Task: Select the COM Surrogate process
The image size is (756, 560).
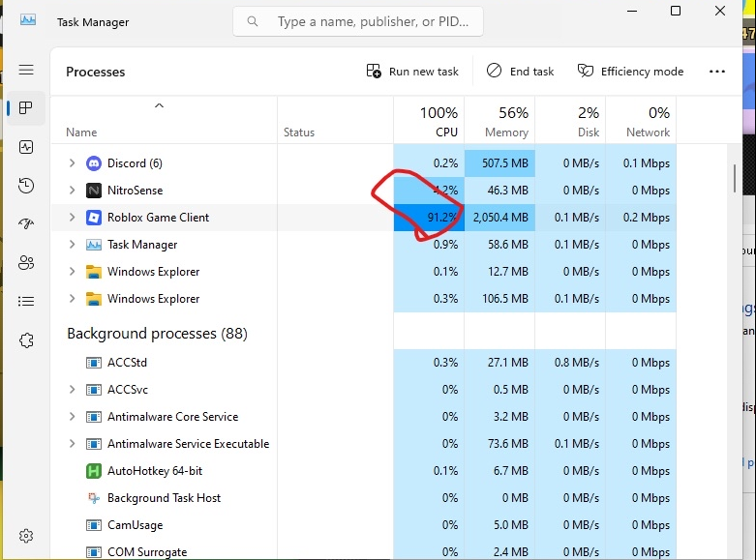Action: (x=147, y=552)
